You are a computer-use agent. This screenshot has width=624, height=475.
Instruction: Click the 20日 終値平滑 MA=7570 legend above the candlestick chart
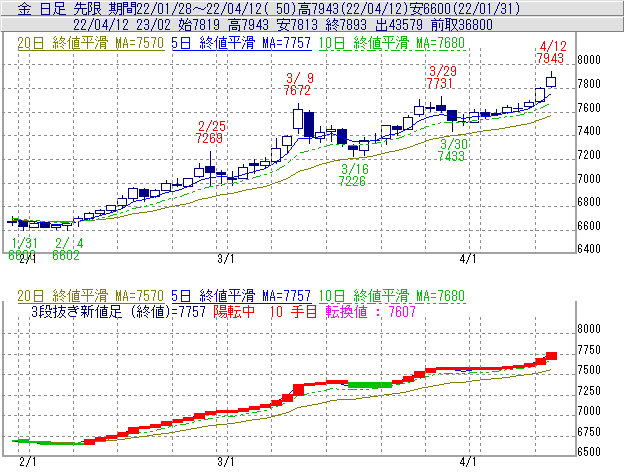[91, 43]
